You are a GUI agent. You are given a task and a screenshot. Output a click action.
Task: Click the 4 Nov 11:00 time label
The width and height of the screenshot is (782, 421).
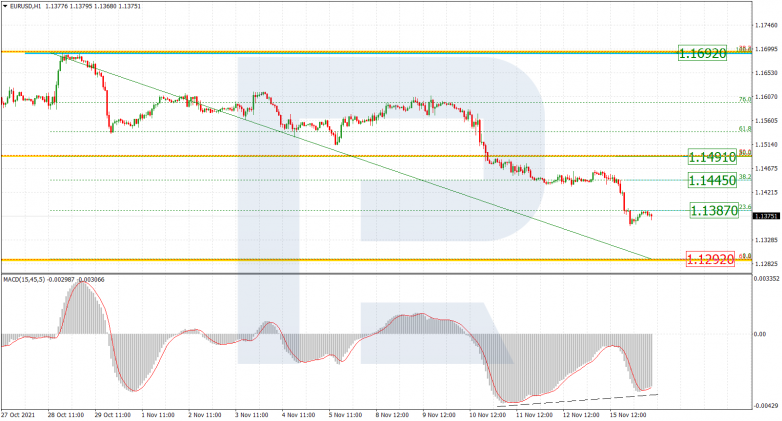click(299, 415)
